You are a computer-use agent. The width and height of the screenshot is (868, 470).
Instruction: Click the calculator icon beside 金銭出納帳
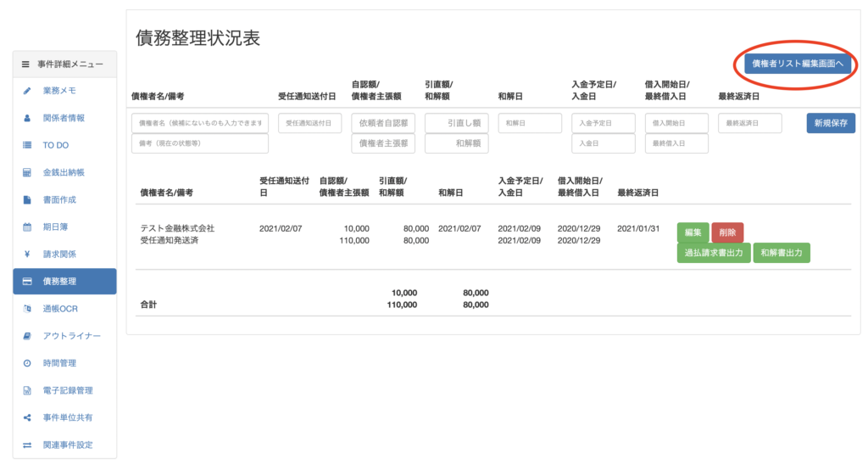pos(26,172)
